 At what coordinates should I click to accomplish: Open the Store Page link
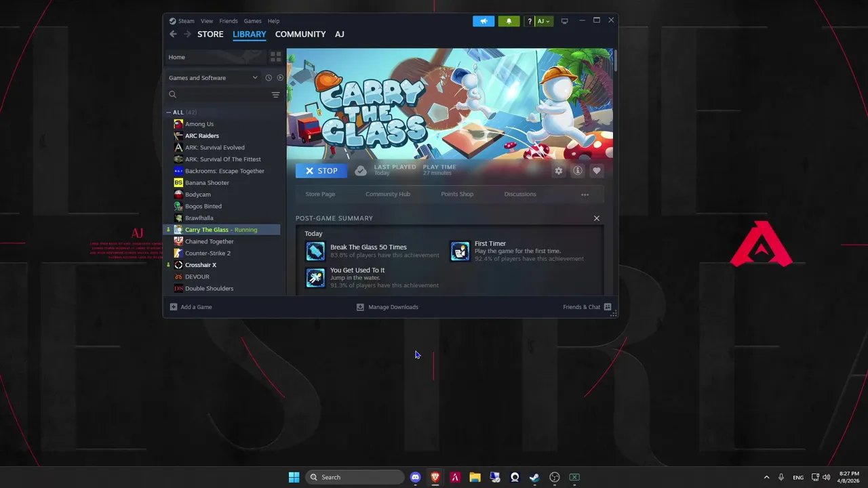[320, 194]
